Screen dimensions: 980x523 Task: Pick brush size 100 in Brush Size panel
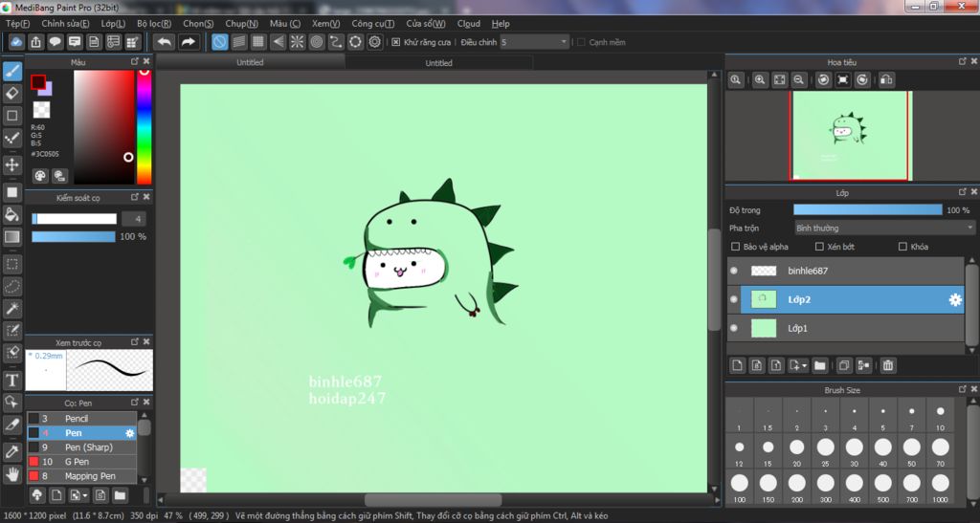tap(740, 487)
